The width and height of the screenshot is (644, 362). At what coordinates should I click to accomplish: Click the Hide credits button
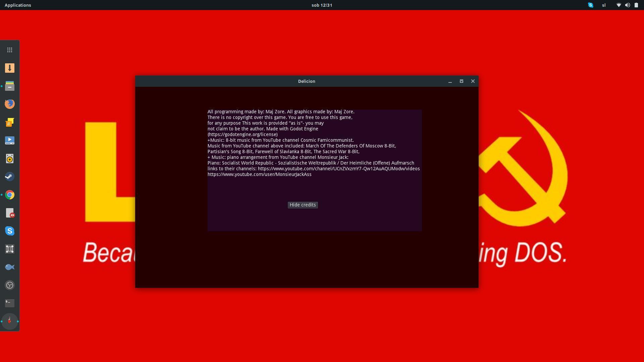(x=303, y=205)
